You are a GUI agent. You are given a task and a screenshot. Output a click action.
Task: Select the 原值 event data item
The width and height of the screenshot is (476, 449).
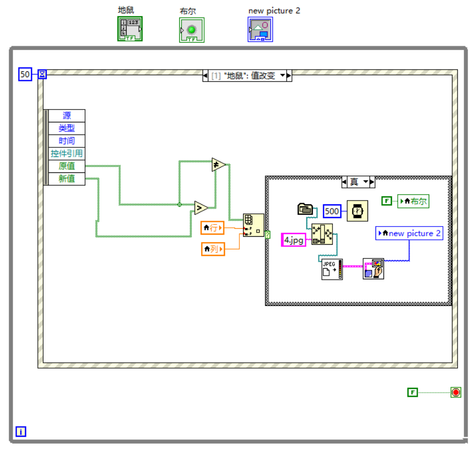point(66,166)
